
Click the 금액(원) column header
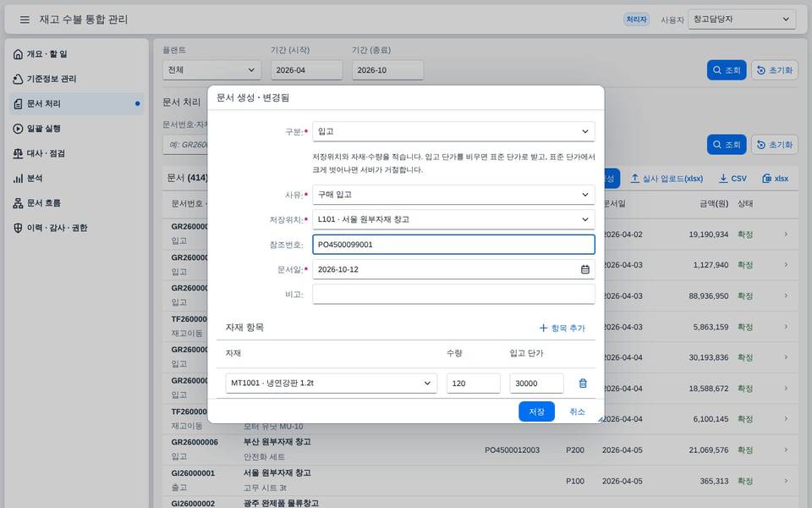point(714,204)
